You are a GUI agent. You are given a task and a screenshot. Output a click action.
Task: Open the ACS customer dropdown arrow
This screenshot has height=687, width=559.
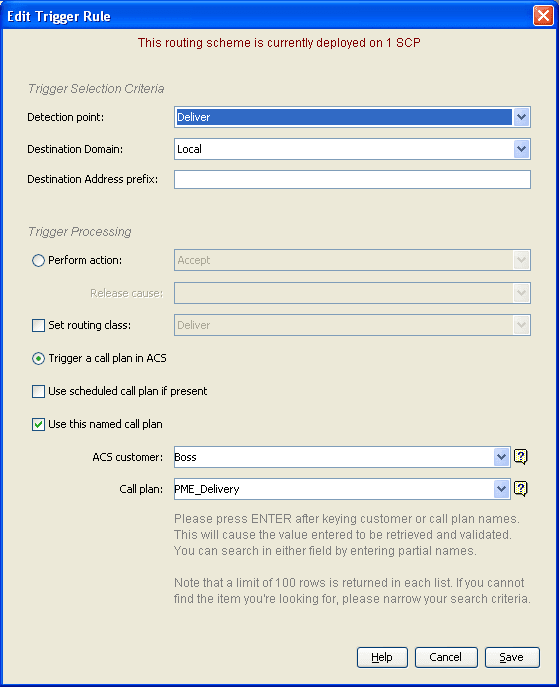[501, 457]
